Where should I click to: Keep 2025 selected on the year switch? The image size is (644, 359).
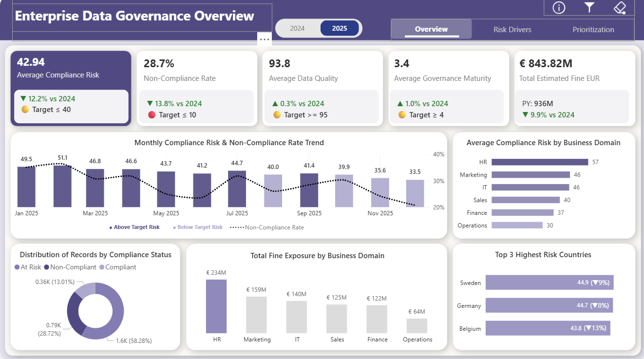[x=340, y=28]
